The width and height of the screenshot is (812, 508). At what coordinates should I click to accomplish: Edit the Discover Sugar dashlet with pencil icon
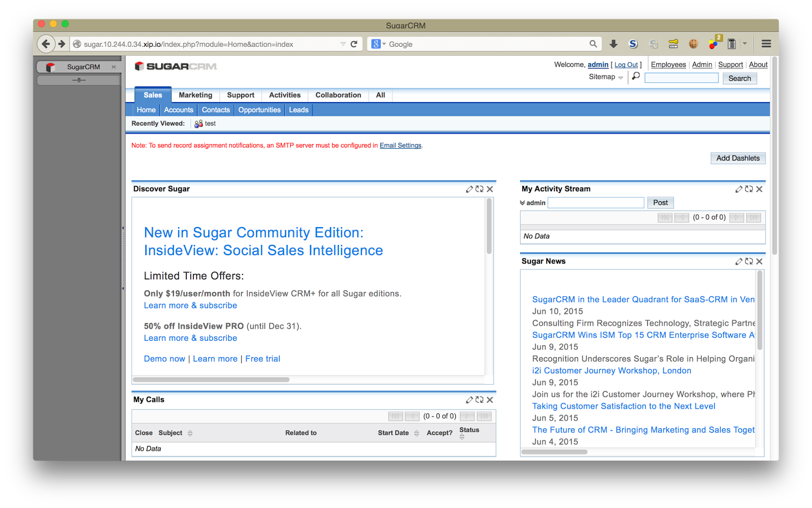(x=469, y=189)
